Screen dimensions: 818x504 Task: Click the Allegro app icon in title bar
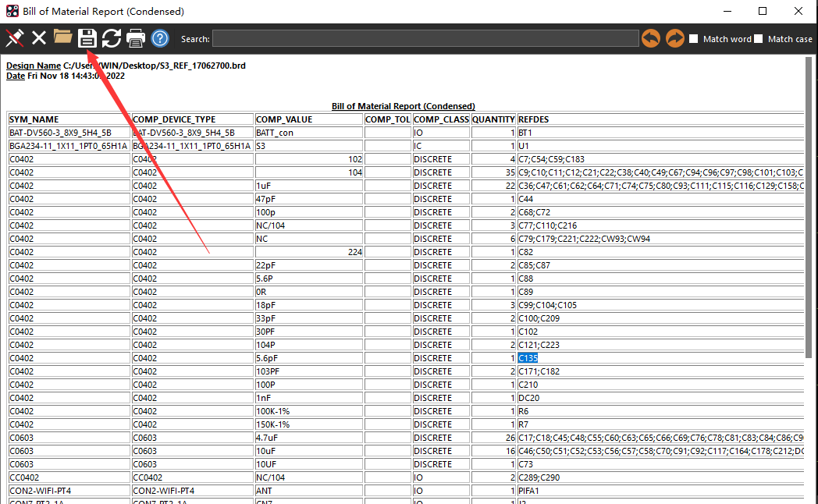(x=12, y=11)
